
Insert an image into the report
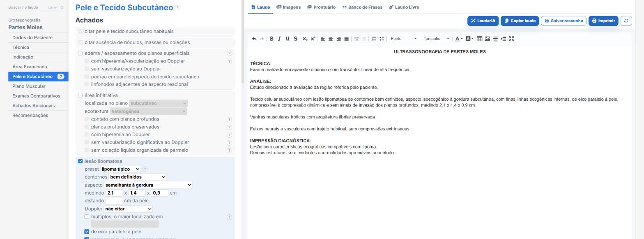(x=488, y=39)
